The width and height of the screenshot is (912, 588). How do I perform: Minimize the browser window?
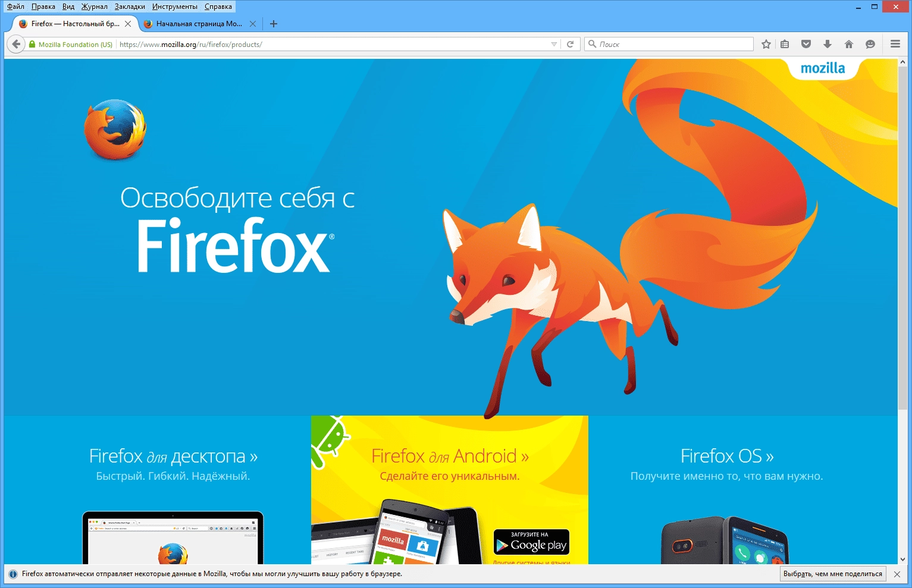(858, 7)
